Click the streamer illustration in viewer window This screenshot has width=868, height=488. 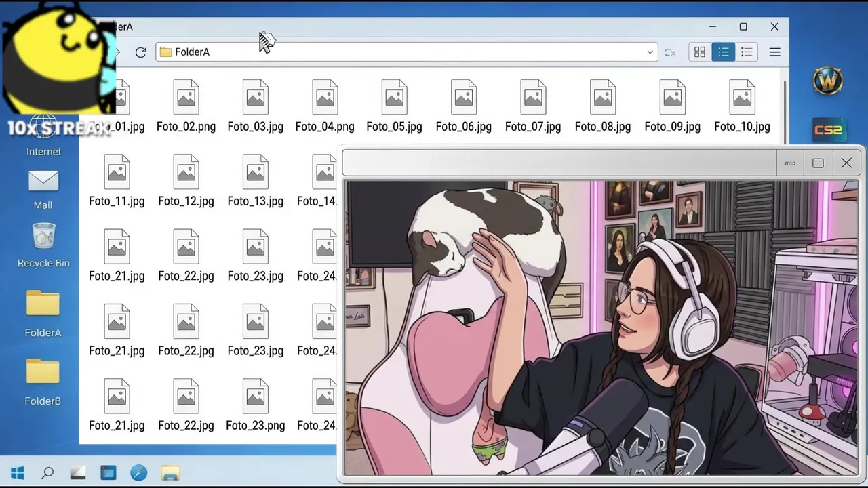pos(601,328)
